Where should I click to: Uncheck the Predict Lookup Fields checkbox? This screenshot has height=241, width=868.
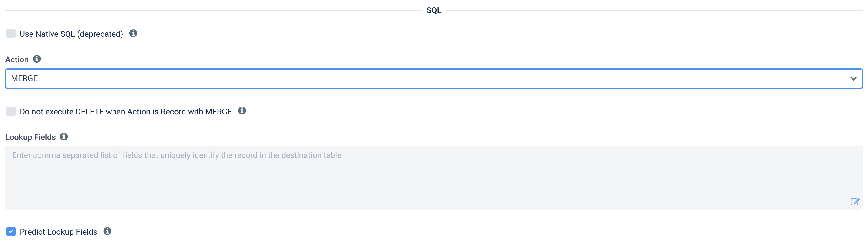(11, 231)
